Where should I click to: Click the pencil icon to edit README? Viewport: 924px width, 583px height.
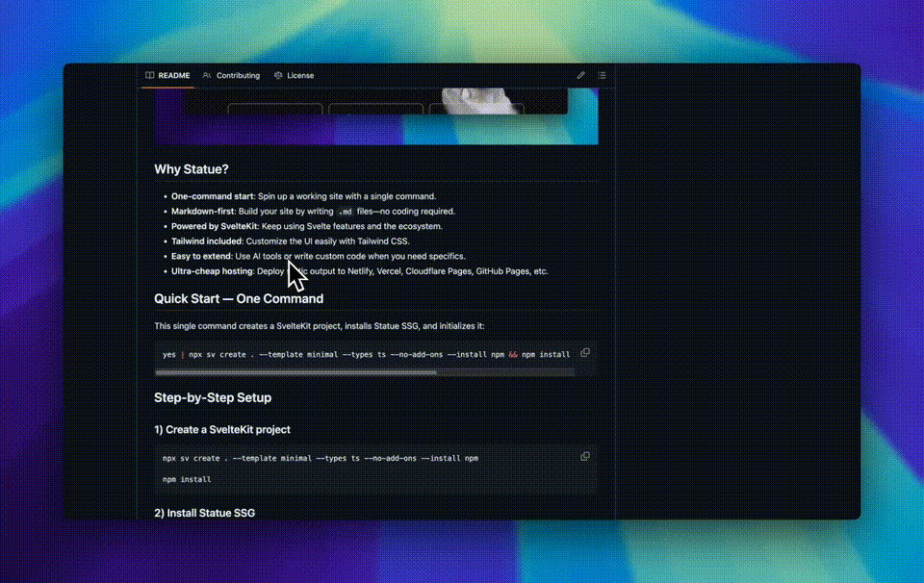pos(580,75)
